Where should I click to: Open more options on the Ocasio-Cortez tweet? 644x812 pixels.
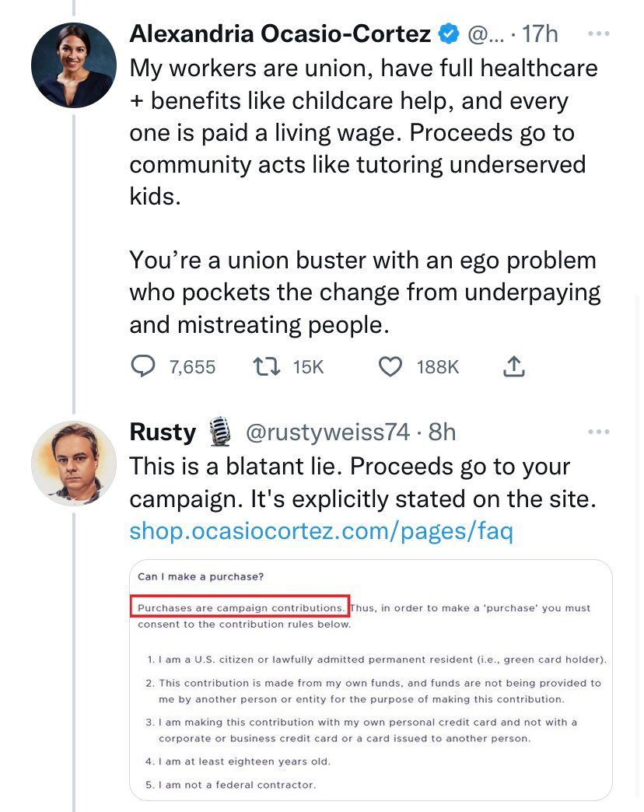pyautogui.click(x=598, y=34)
